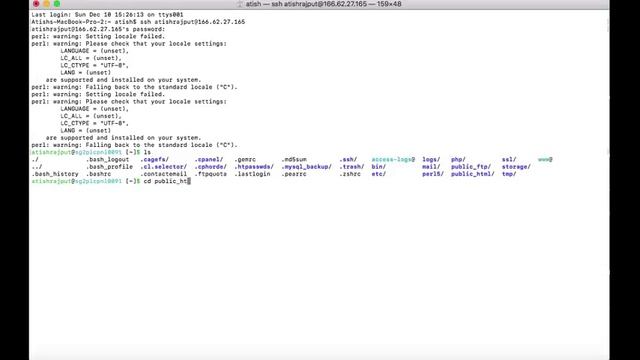Click the "mail/" directory entry
This screenshot has width=640, height=360.
click(x=431, y=167)
